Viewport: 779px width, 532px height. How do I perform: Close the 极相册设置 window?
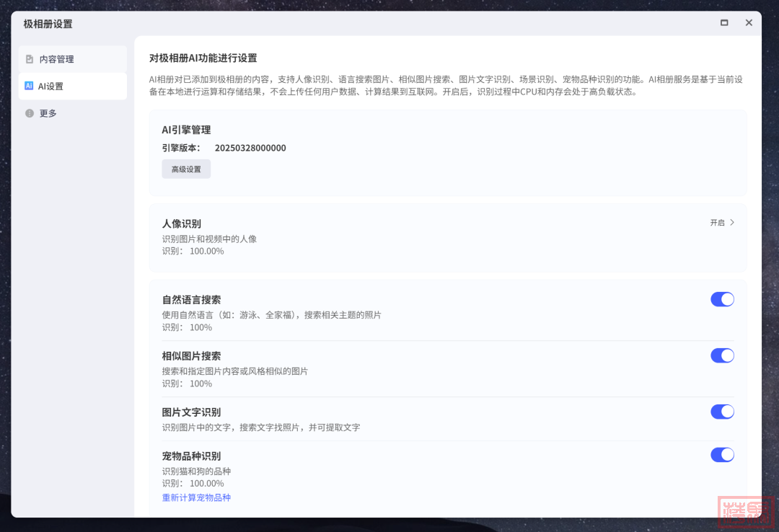tap(749, 23)
